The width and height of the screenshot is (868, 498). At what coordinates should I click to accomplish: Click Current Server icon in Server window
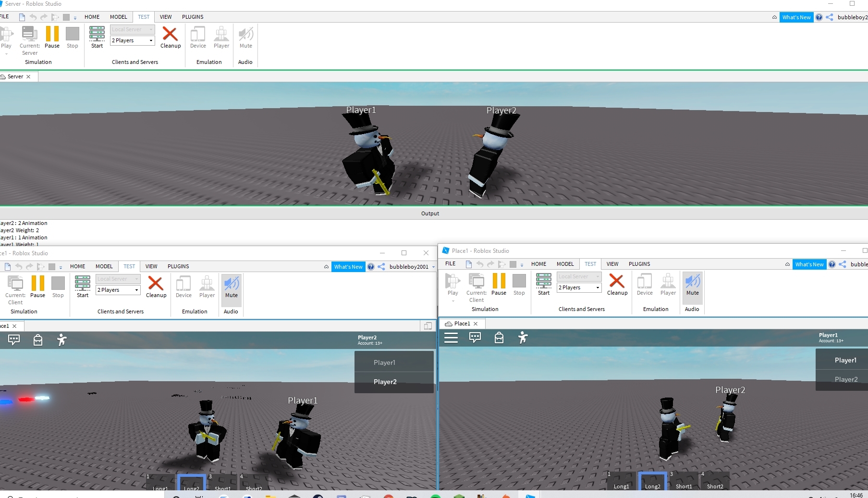click(x=30, y=40)
